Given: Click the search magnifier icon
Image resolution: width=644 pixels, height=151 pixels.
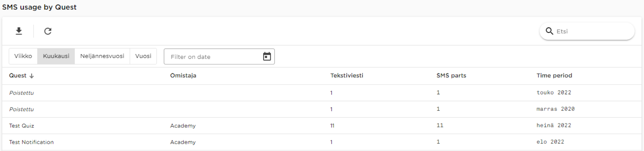Looking at the screenshot, I should [550, 31].
